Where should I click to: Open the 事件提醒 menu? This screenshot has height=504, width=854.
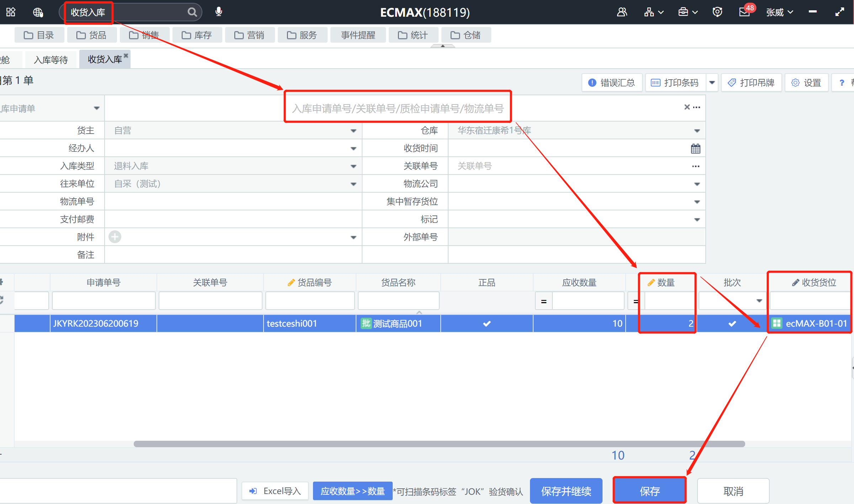click(x=358, y=35)
